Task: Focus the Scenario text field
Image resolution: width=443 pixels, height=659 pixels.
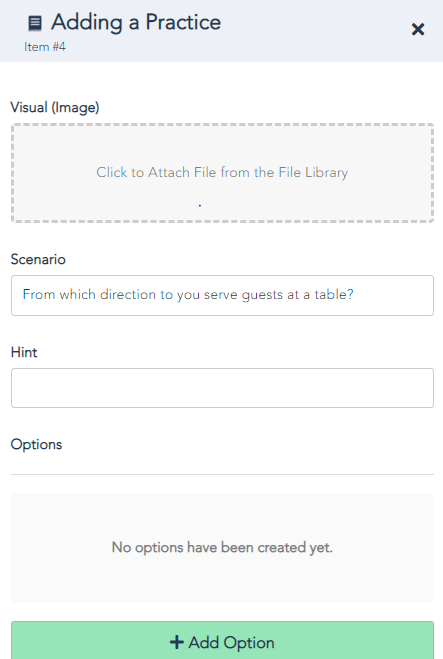Action: pos(222,295)
